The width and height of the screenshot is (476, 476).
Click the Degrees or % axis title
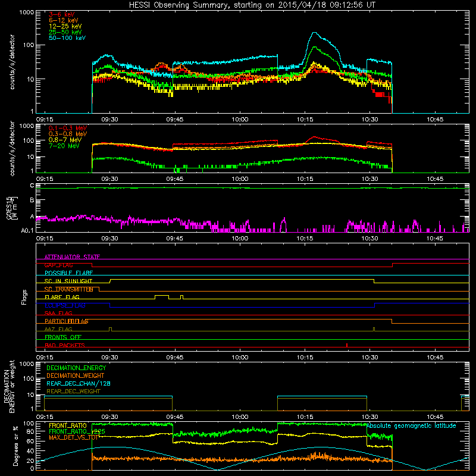[15, 446]
